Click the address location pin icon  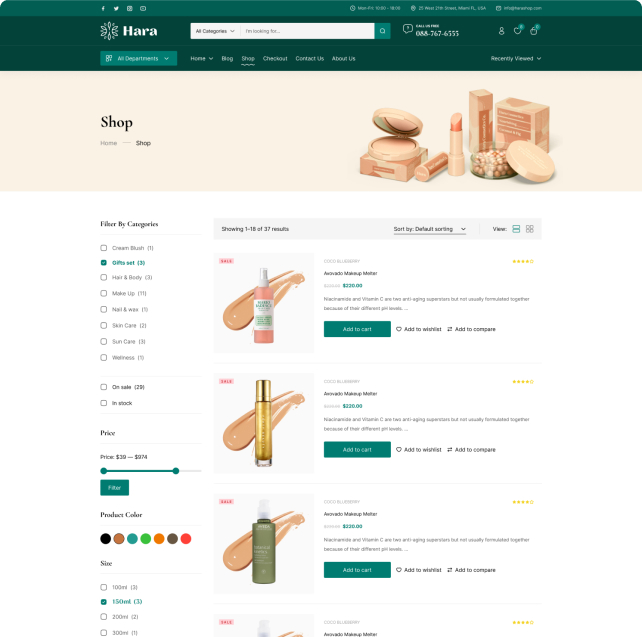pos(413,8)
